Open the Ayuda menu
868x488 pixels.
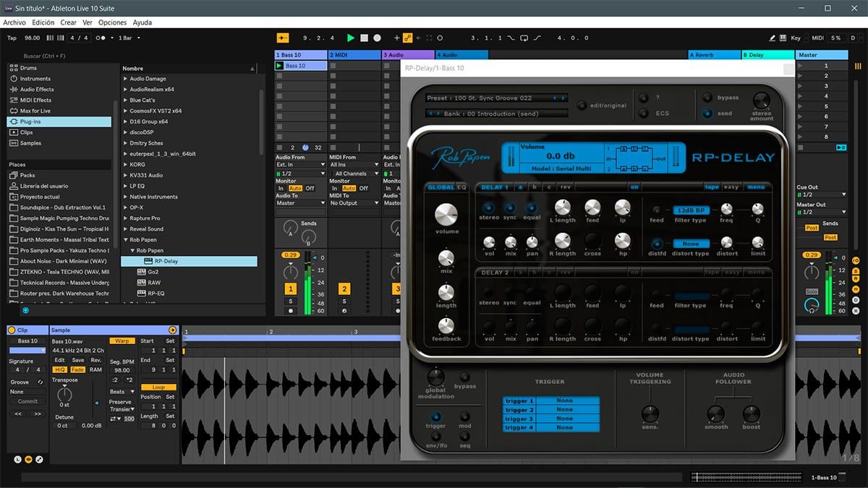click(x=142, y=22)
